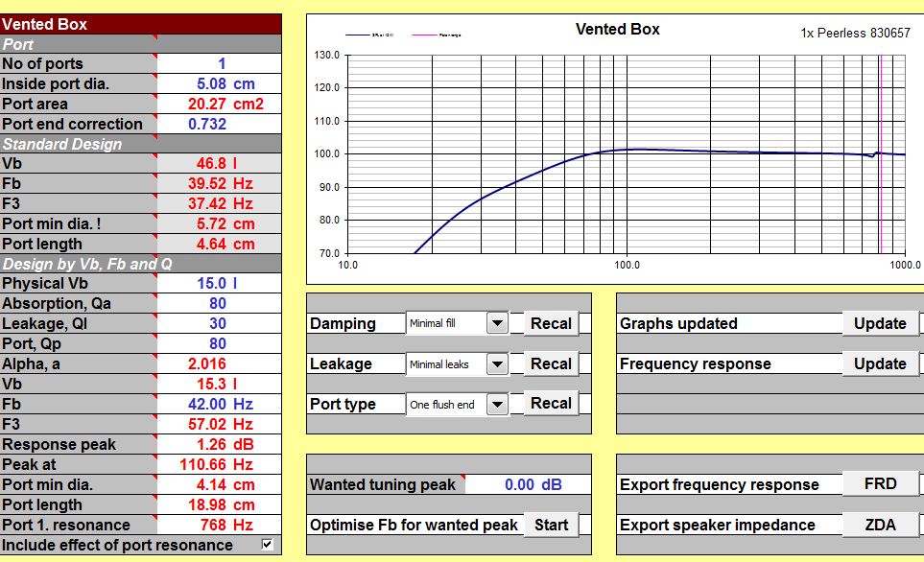This screenshot has height=562, width=924.
Task: Click FRD export button
Action: pos(880,483)
